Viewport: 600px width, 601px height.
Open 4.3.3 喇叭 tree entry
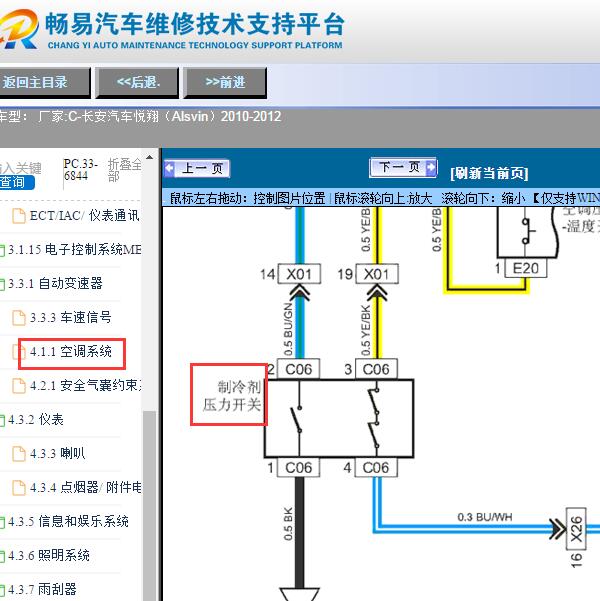coord(58,453)
